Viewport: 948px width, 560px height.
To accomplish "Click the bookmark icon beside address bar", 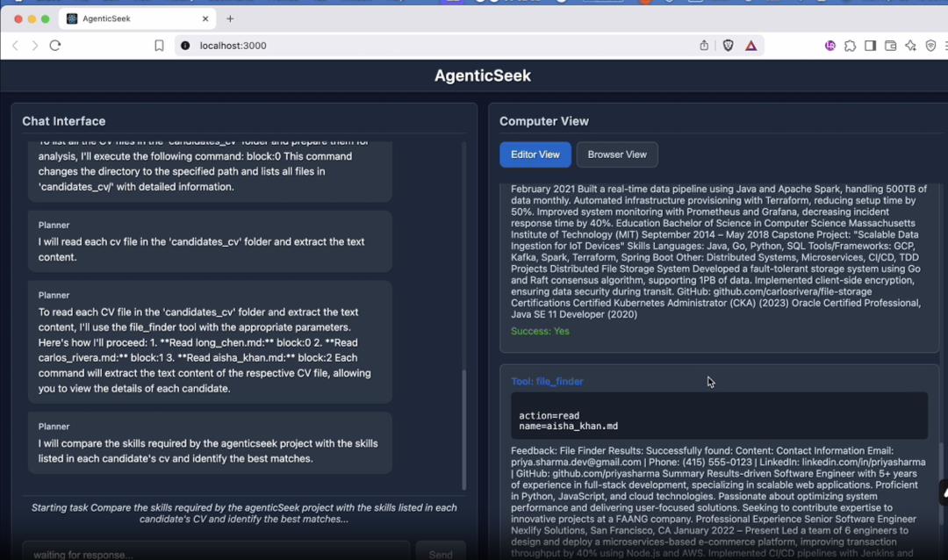I will tap(159, 46).
